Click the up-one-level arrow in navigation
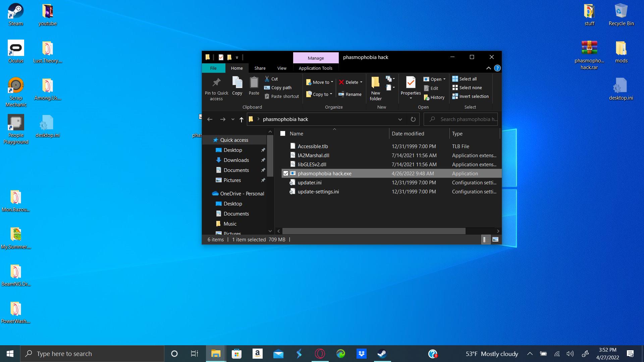Viewport: 644px width, 362px height. (241, 119)
